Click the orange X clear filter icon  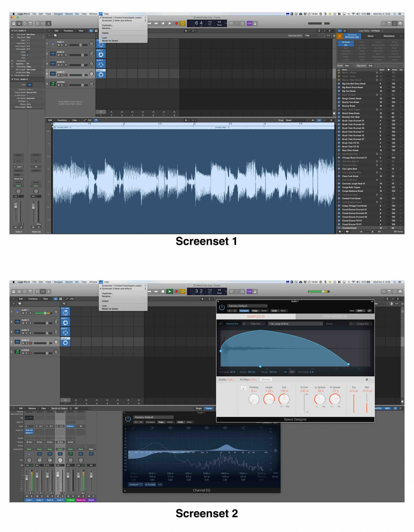339,36
